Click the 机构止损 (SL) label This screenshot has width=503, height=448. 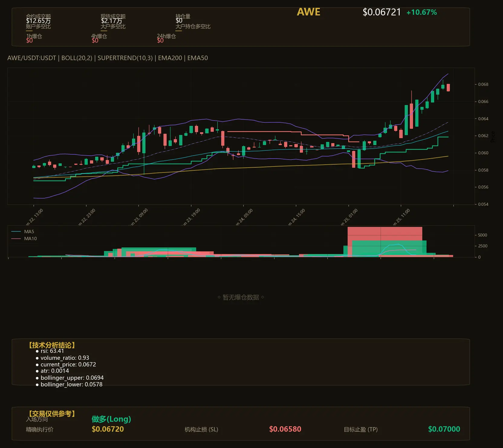pos(201,430)
